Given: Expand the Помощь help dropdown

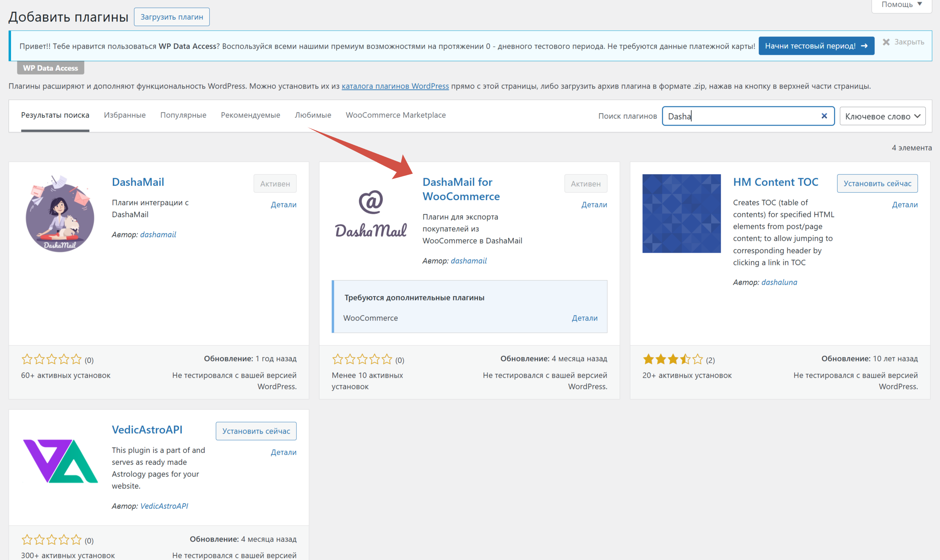Looking at the screenshot, I should click(x=901, y=4).
